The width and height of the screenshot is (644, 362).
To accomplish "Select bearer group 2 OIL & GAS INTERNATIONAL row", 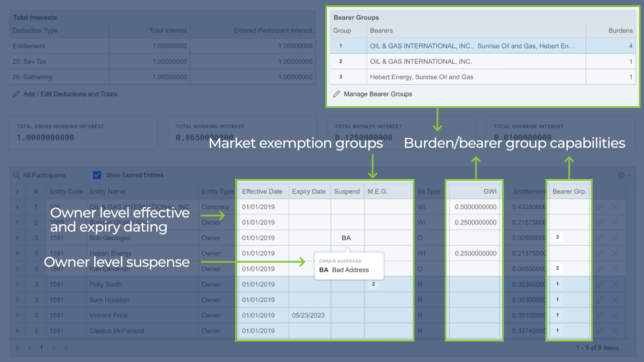I will click(483, 61).
